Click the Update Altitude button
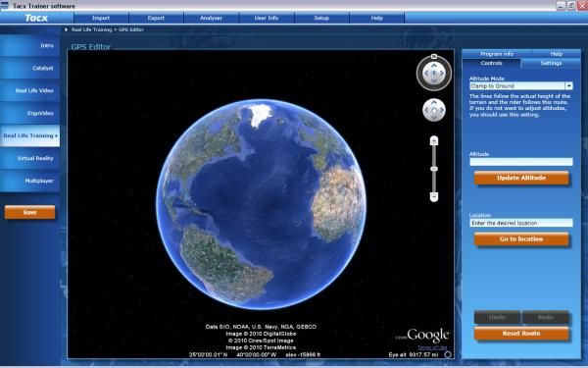 (521, 178)
